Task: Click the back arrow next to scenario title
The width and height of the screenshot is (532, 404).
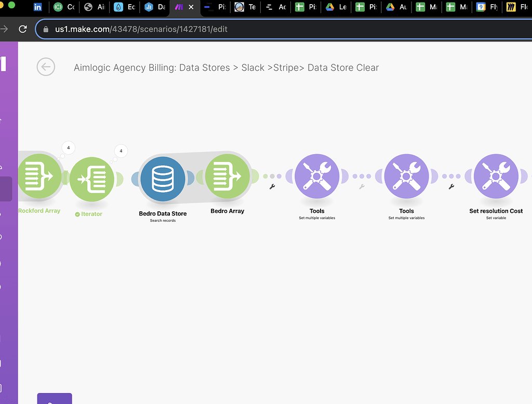Action: [46, 67]
